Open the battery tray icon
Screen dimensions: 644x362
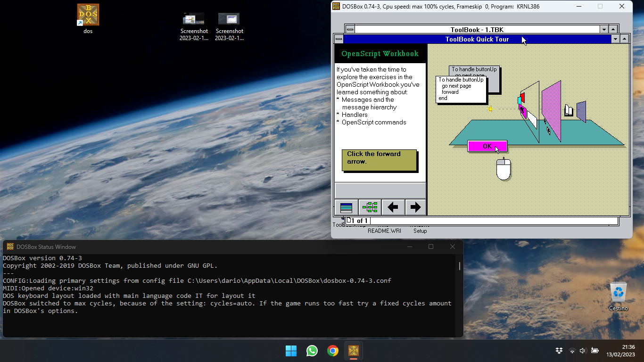tap(595, 351)
